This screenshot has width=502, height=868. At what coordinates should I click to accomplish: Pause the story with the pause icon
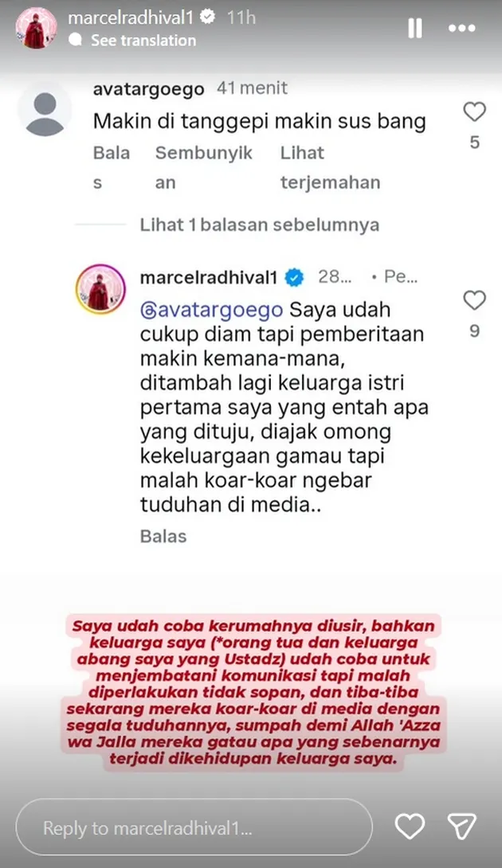(415, 28)
